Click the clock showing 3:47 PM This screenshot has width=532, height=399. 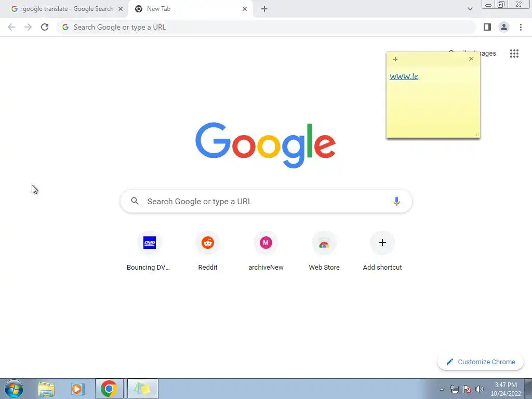click(506, 389)
